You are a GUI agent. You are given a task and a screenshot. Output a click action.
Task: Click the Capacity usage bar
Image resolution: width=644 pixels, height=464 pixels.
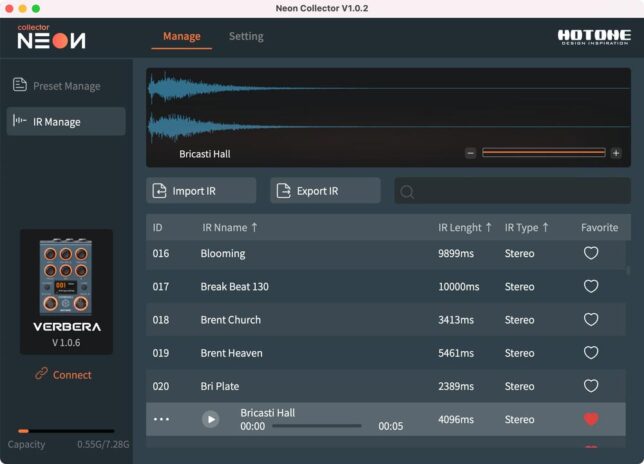(x=66, y=431)
